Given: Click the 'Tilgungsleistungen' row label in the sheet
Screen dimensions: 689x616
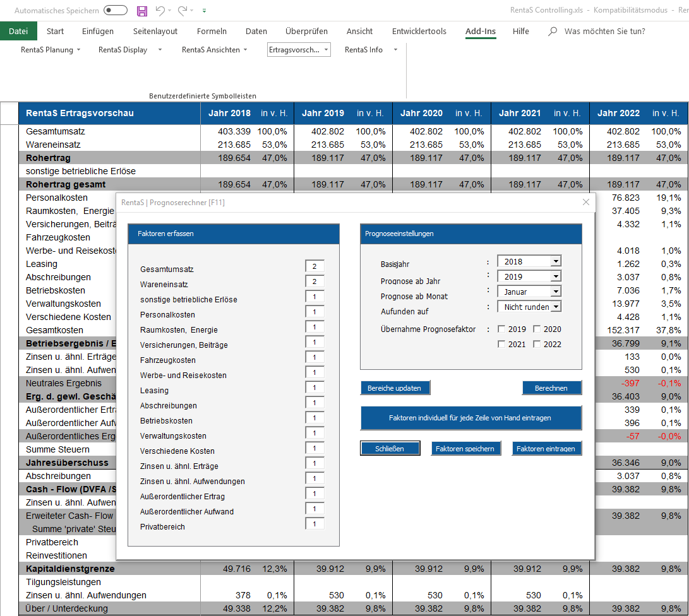Looking at the screenshot, I should click(63, 582).
